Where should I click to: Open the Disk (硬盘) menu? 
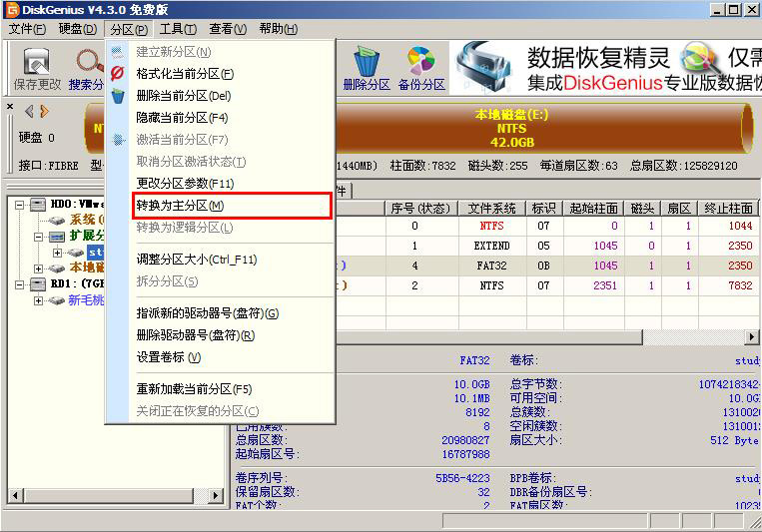(78, 29)
